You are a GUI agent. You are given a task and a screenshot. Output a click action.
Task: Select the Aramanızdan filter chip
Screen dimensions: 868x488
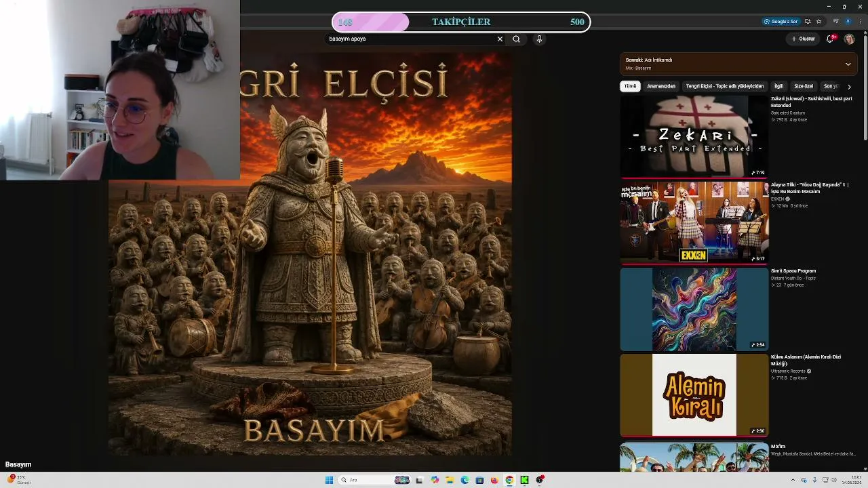pyautogui.click(x=661, y=86)
